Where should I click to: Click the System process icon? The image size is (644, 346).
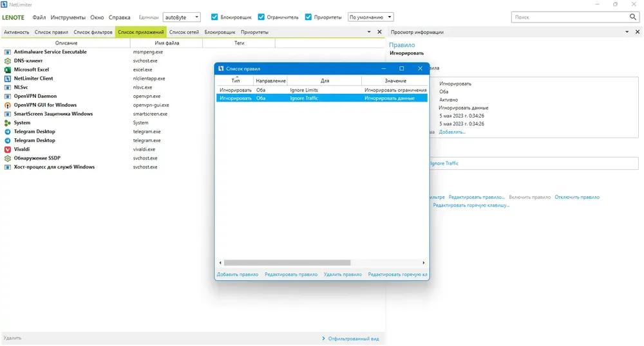(x=7, y=123)
